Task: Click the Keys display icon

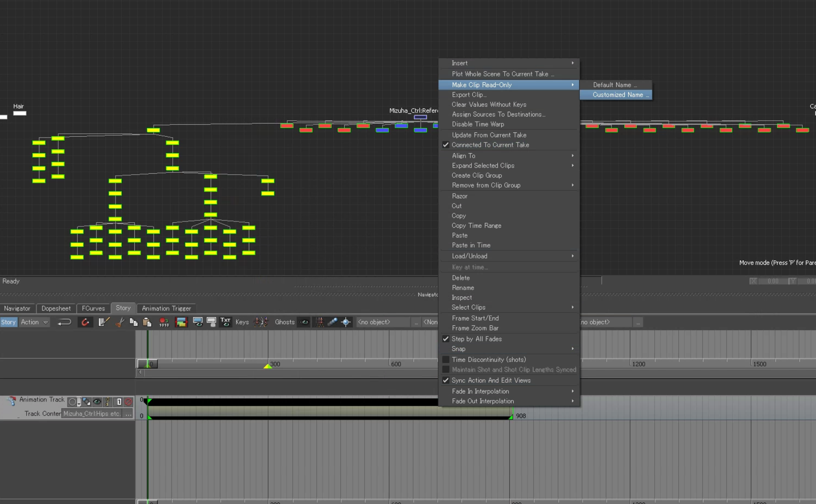Action: (x=242, y=322)
